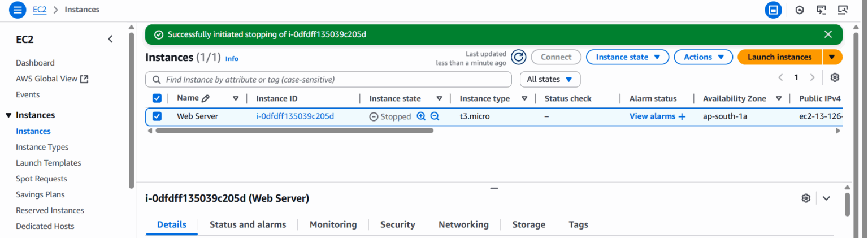Open AWS Global View external link
The image size is (868, 238).
[x=52, y=79]
